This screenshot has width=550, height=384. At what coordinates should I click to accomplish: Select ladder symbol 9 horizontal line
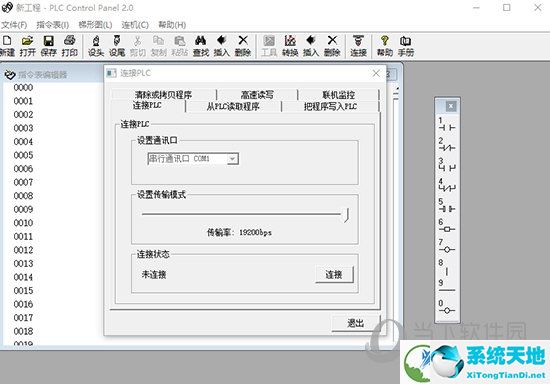click(447, 287)
